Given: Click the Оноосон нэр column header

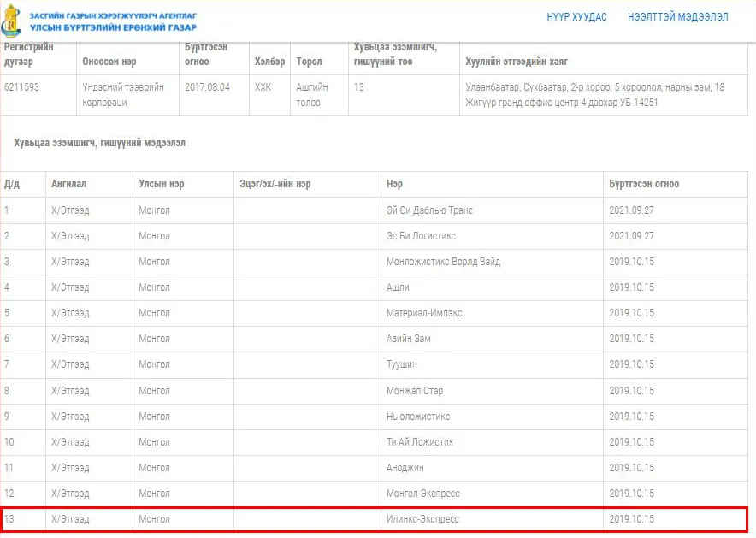Looking at the screenshot, I should point(109,62).
